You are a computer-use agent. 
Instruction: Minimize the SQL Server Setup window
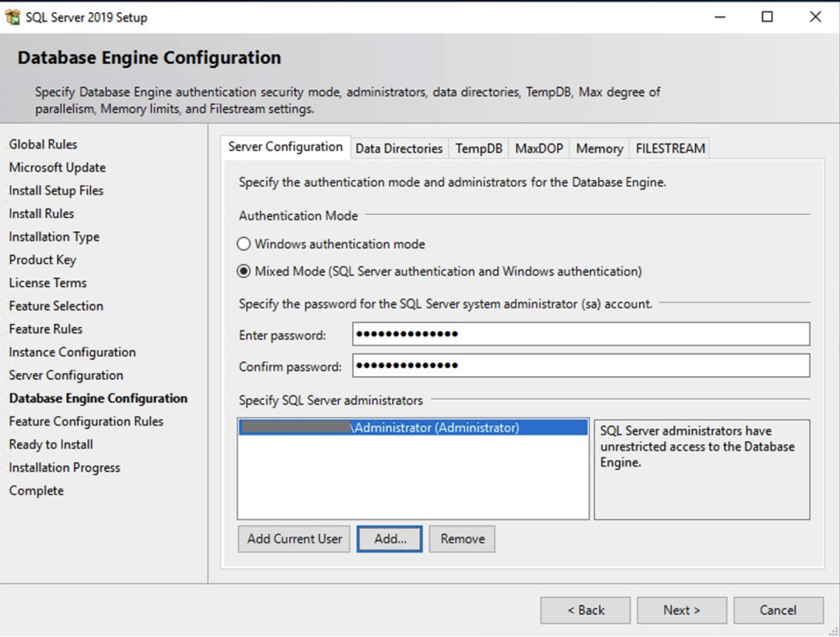[720, 16]
